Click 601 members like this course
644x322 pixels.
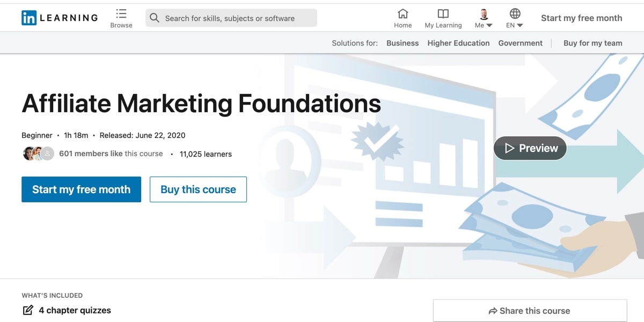point(111,153)
